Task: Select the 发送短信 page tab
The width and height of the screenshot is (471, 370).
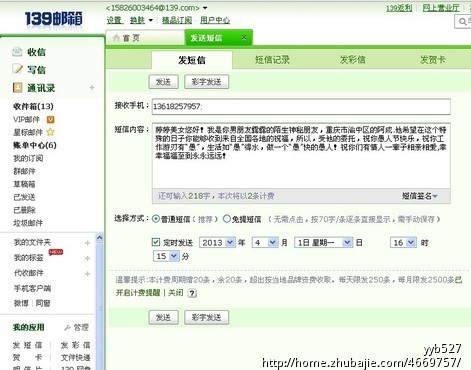Action: [x=219, y=38]
